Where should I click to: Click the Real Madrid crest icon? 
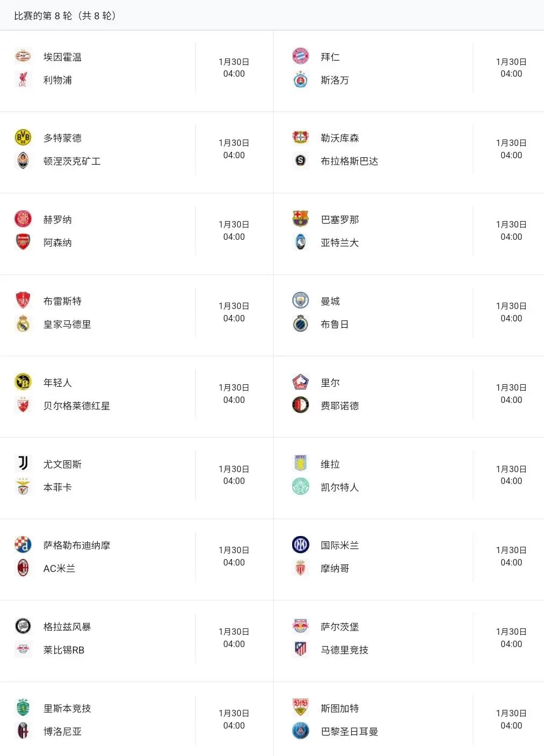23,324
